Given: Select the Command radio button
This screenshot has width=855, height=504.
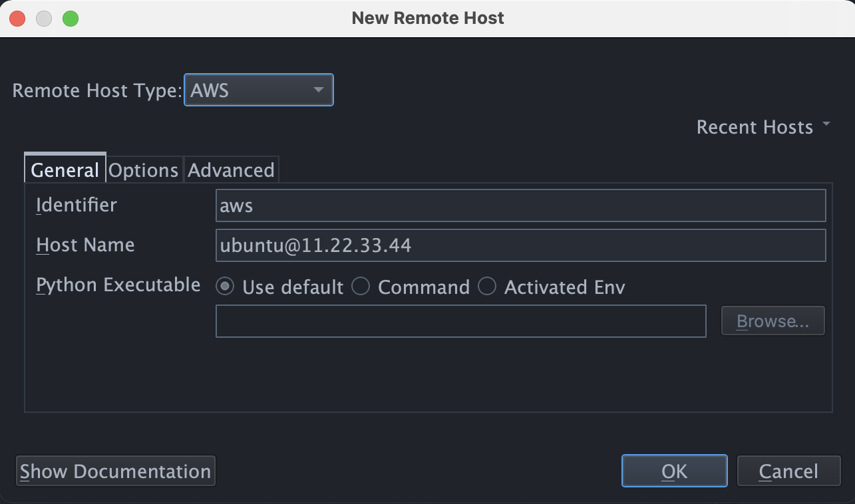Looking at the screenshot, I should [361, 287].
